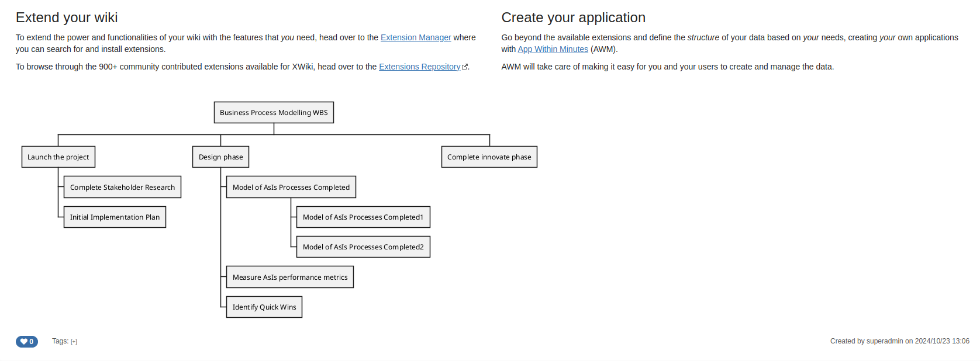
Task: Click the add tags plus button
Action: point(74,342)
